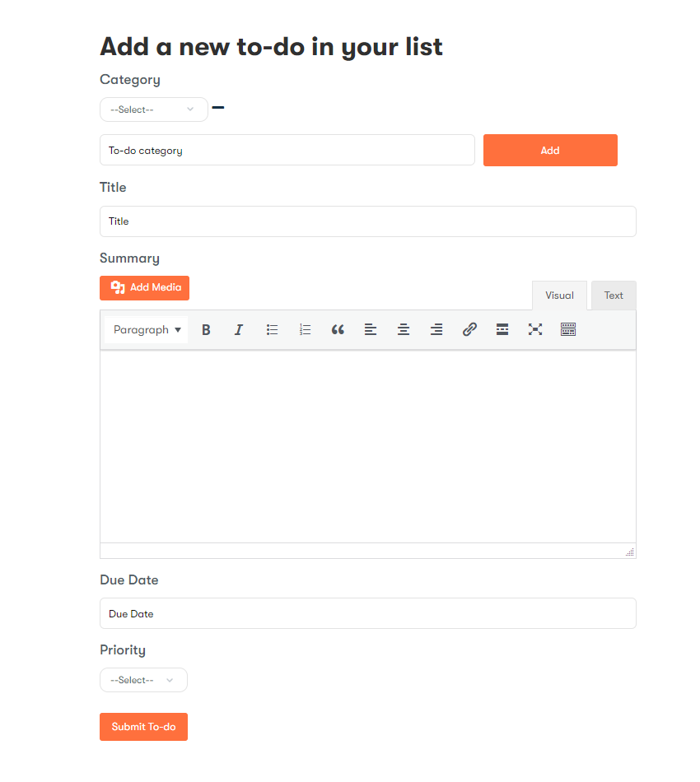Align text to the center

pyautogui.click(x=404, y=329)
